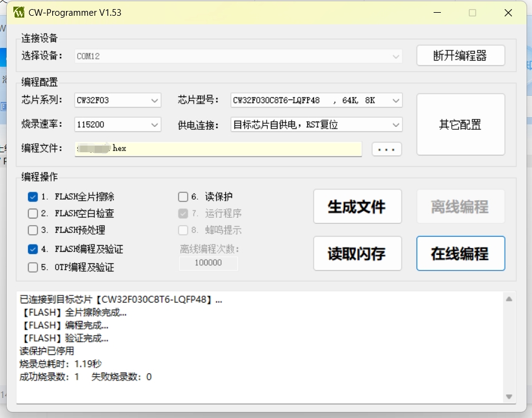Browse for hex file with ... button
The image size is (532, 418).
(x=386, y=149)
